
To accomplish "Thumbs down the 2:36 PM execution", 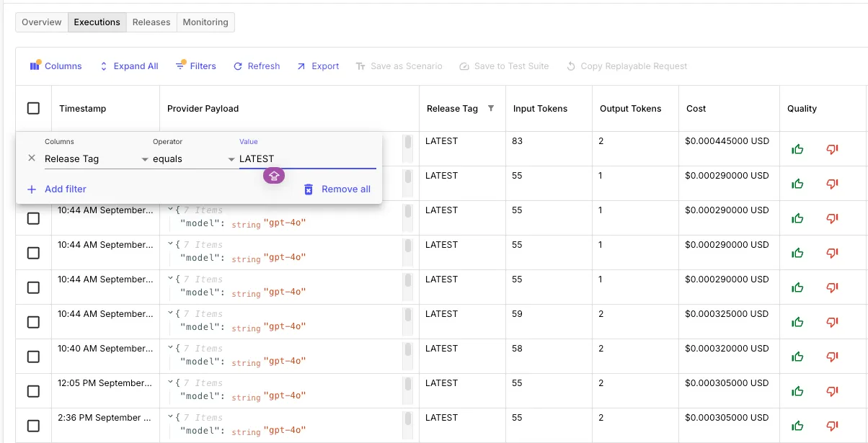I will tap(832, 426).
